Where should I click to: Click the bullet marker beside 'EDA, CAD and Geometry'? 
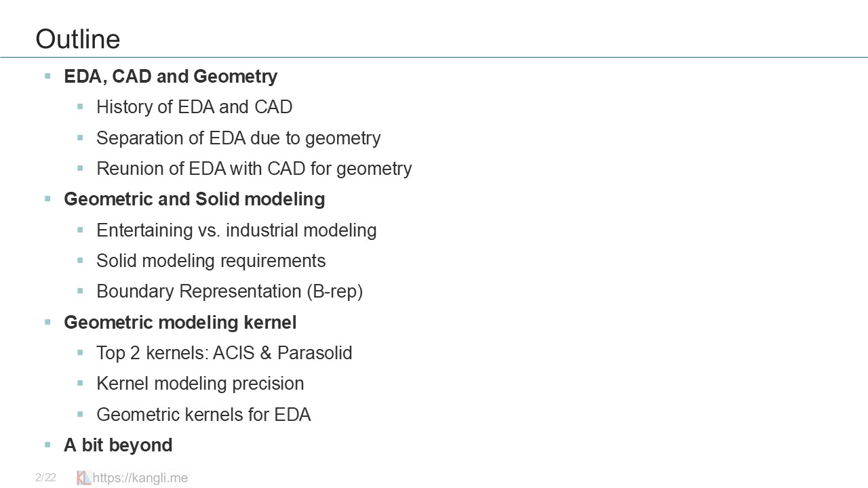point(48,76)
